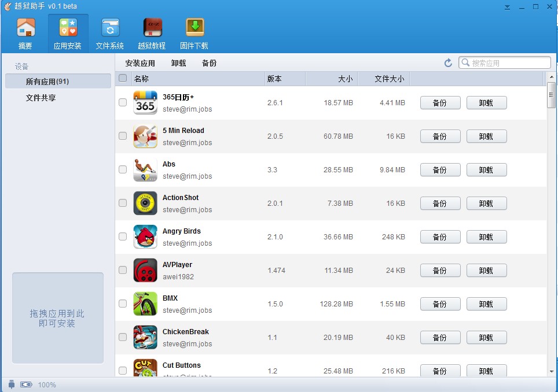Click the Cut Buttons app icon
Viewport: 558px width, 392px height.
point(145,368)
